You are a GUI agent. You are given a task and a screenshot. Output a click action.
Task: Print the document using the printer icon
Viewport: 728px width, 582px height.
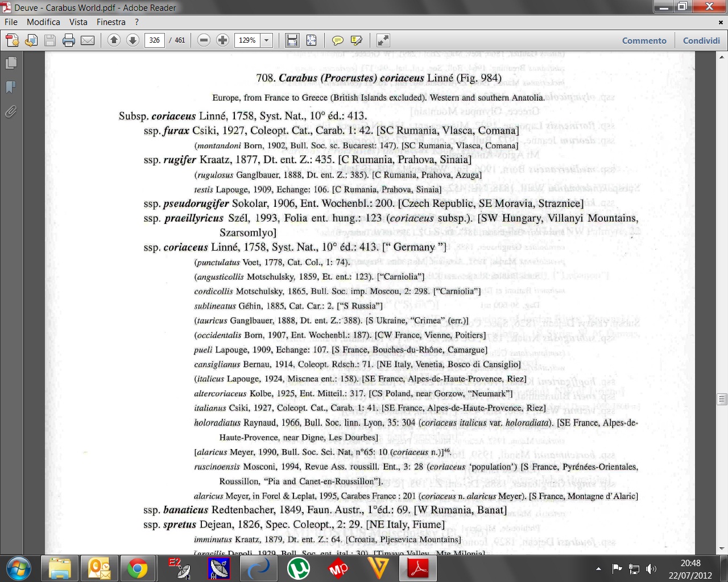pyautogui.click(x=69, y=40)
